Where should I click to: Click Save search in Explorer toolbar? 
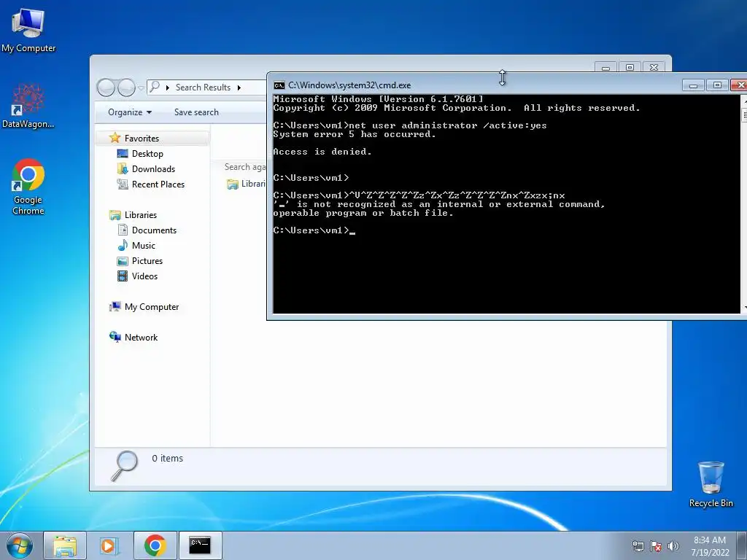point(196,112)
